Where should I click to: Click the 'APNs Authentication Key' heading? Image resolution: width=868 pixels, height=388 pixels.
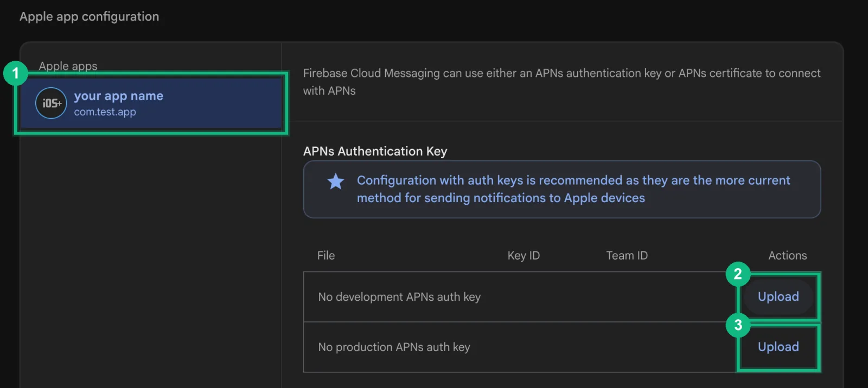click(375, 151)
